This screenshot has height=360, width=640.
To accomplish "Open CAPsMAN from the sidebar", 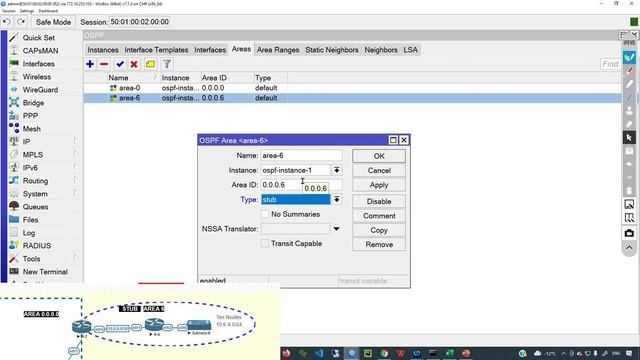I will coord(40,51).
